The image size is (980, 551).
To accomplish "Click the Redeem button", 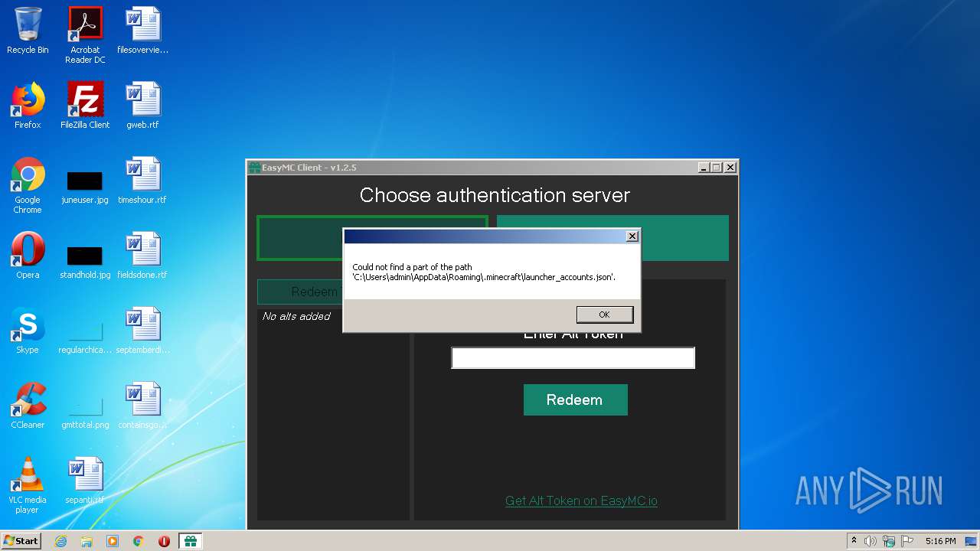I will [x=575, y=399].
